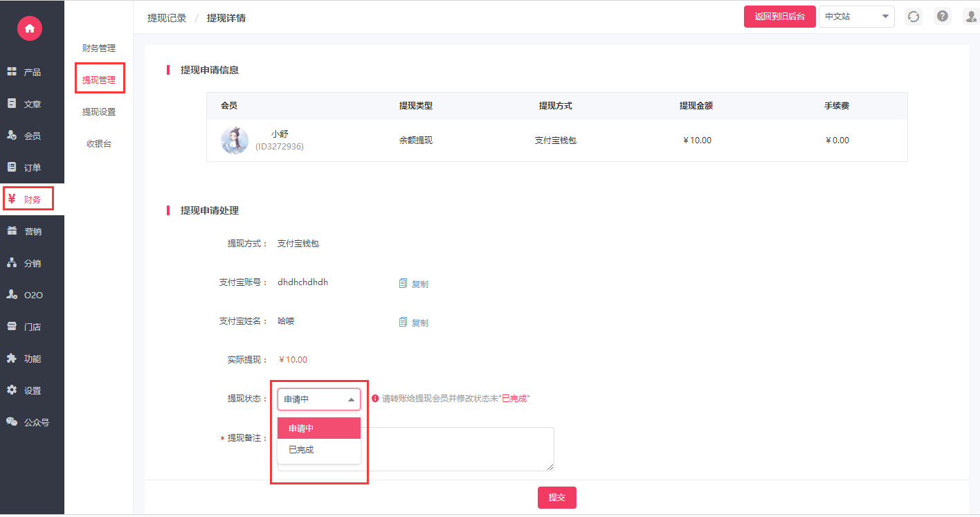This screenshot has height=517, width=980.
Task: Open 分销 distribution section in sidebar
Action: tap(32, 263)
